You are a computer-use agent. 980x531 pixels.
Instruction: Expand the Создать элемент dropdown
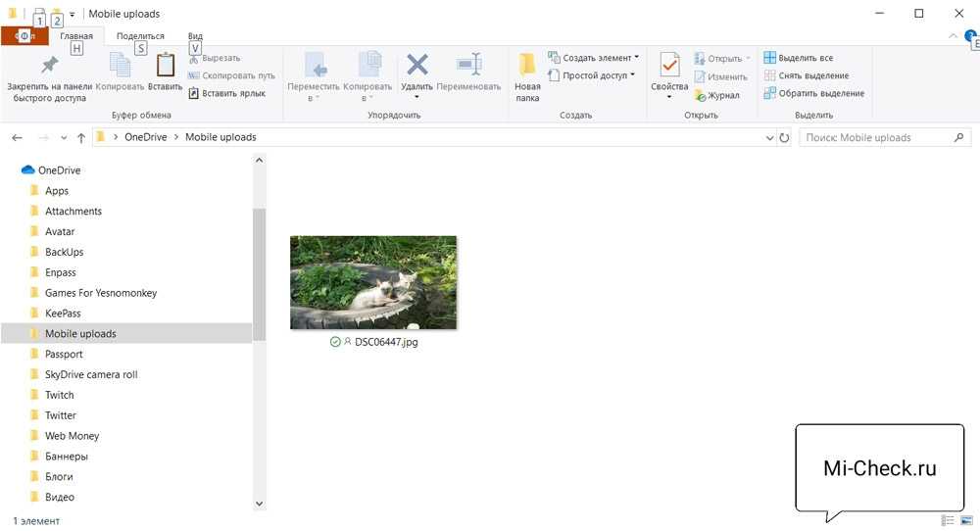595,58
